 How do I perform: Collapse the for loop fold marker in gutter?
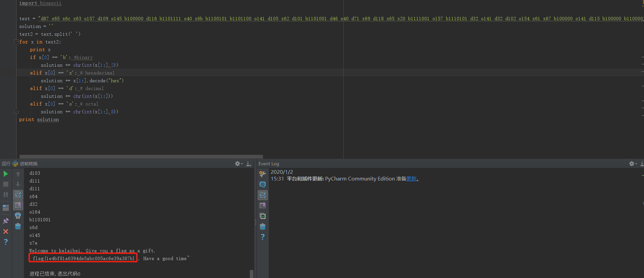coord(16,42)
